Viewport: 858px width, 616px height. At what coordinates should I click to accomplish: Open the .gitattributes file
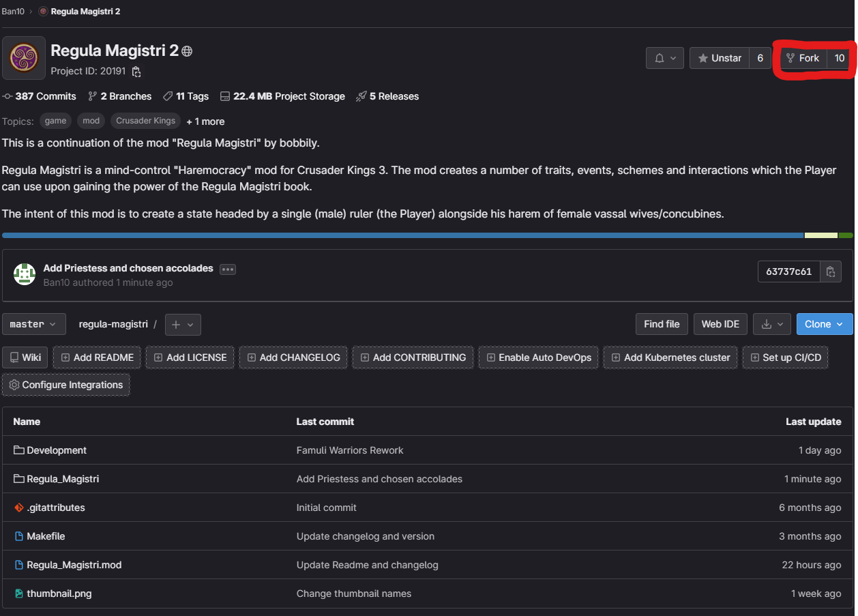56,508
